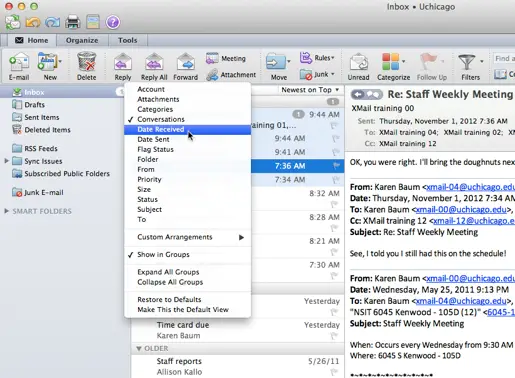Image resolution: width=515 pixels, height=378 pixels.
Task: Click the contacts search icon below the Find field
Action: click(500, 74)
